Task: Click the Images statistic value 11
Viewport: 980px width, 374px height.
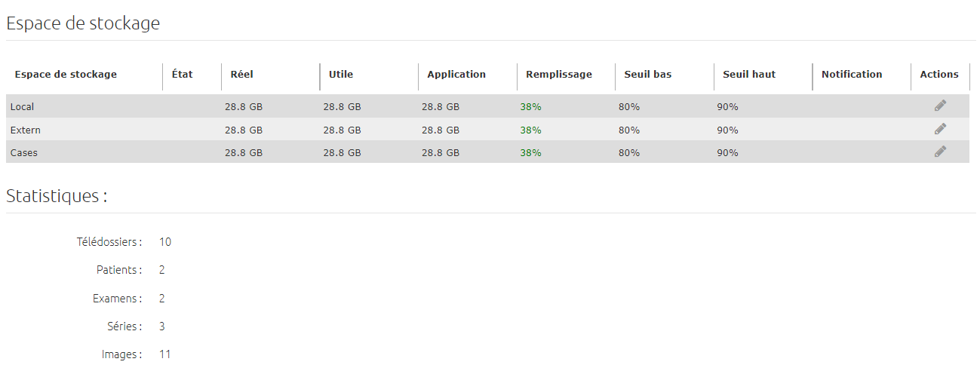Action: pos(165,354)
